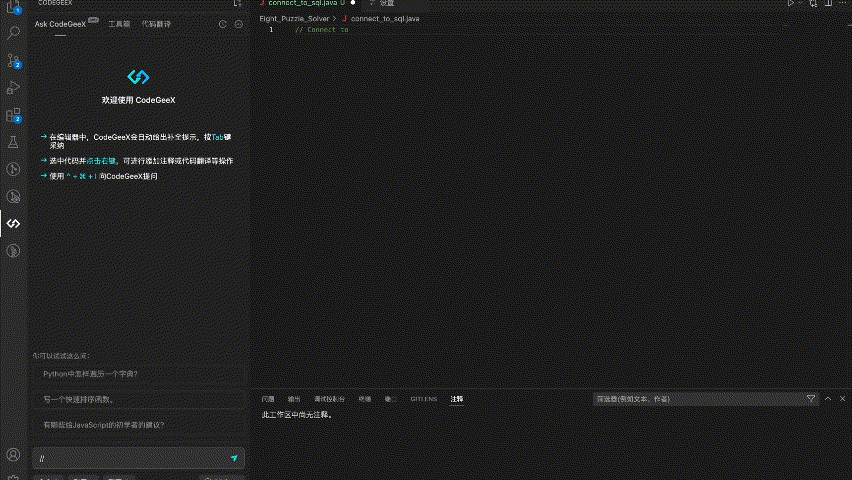Select the connect_to_sql.java editor tab

pos(306,3)
